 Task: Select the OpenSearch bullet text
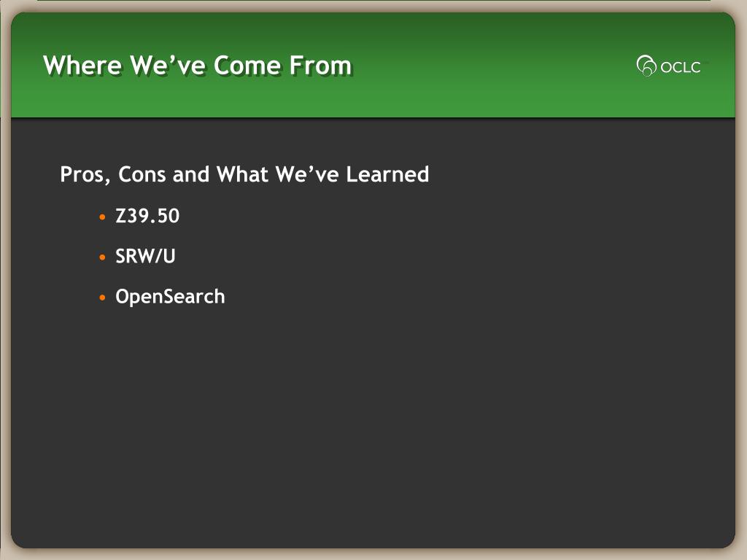170,297
